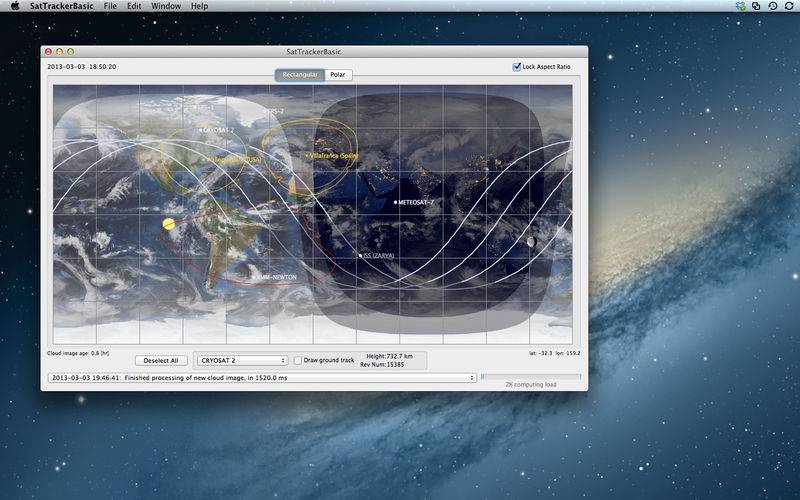
Task: Enable Draw ground track checkbox
Action: [298, 360]
